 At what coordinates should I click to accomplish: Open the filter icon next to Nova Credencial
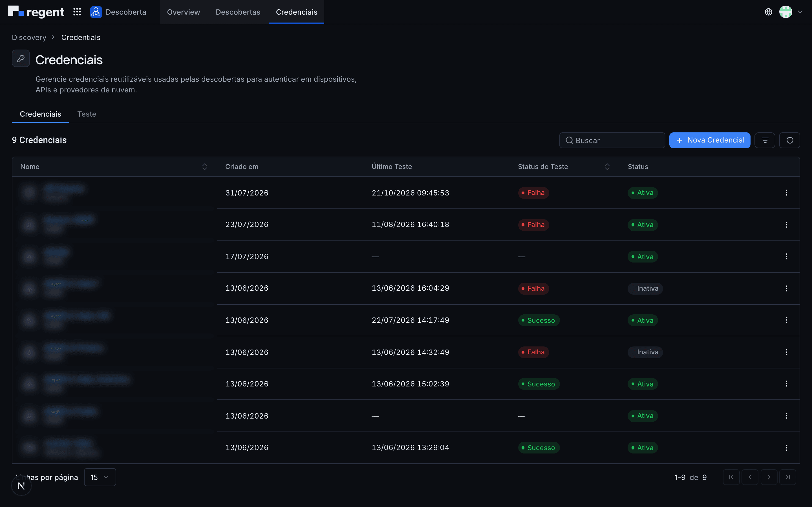point(765,140)
